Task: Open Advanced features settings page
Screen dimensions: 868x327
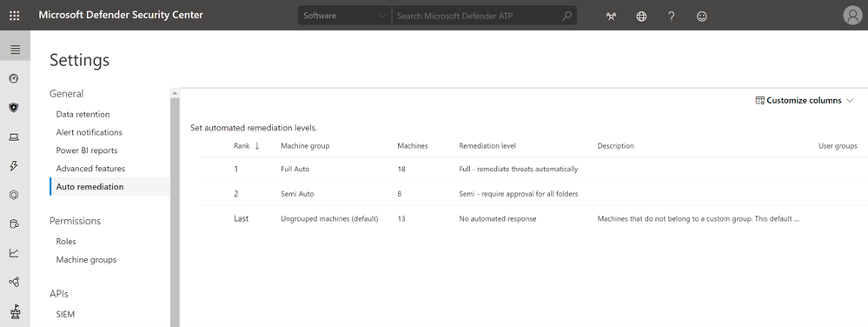Action: click(90, 169)
